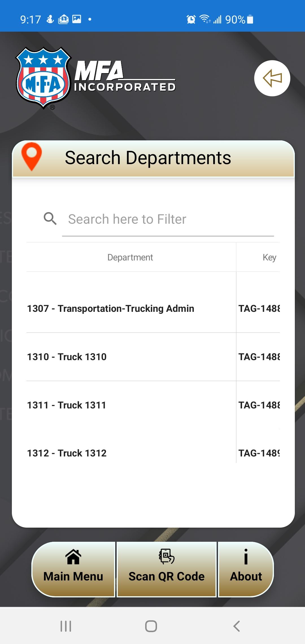305x644 pixels.
Task: Select the 1310 - Truck 1310 department
Action: (153, 357)
